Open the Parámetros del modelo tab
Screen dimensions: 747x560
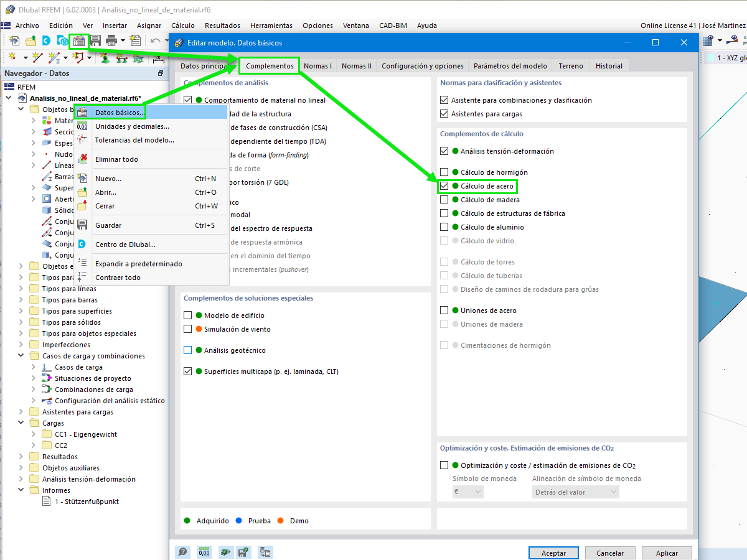(x=510, y=66)
